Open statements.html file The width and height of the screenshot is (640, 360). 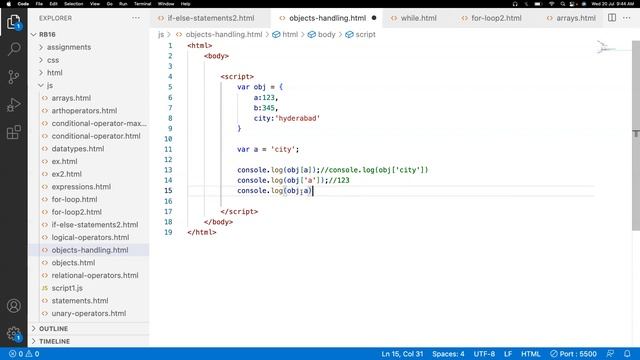pyautogui.click(x=89, y=300)
